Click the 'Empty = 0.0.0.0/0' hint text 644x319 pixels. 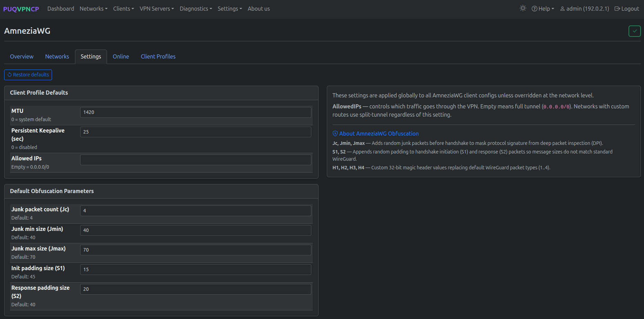point(30,167)
